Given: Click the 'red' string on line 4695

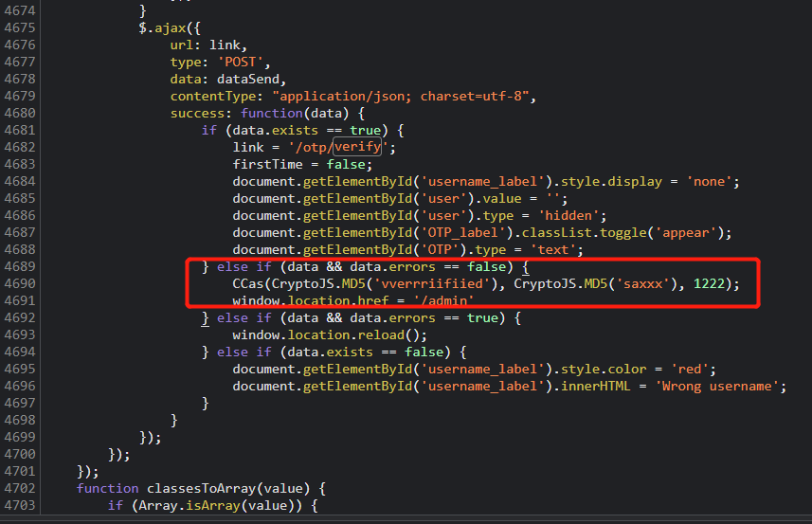Looking at the screenshot, I should 690,370.
